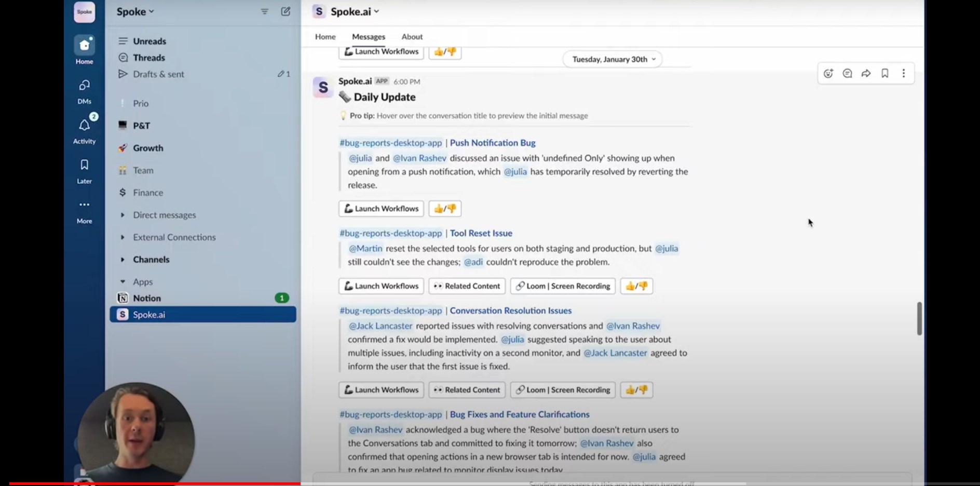This screenshot has width=980, height=486.
Task: Open Bug Fixes and Feature Clarifications link
Action: [x=520, y=414]
